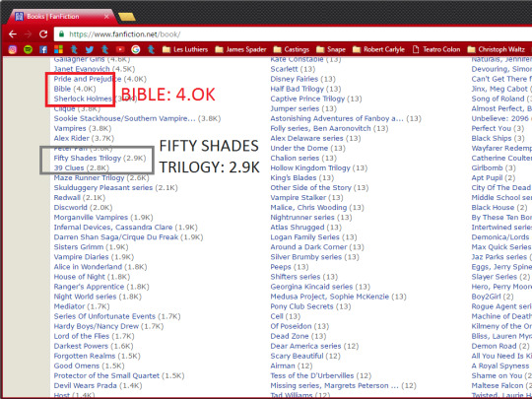Screen dimensions: 532x399
Task: Open the Castings bookmark folder
Action: 291,49
